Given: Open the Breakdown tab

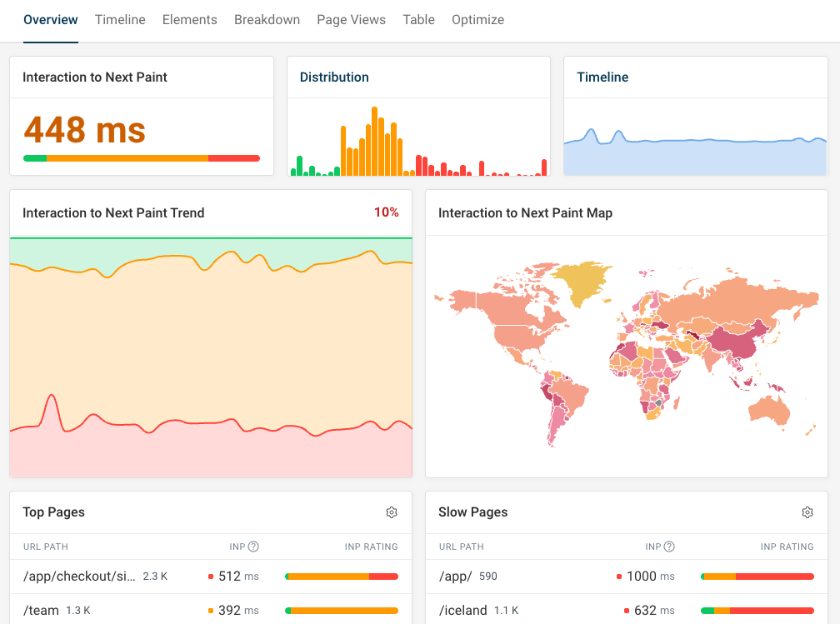Looking at the screenshot, I should coord(267,19).
